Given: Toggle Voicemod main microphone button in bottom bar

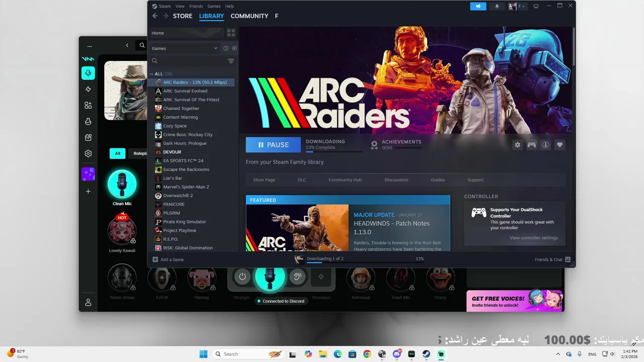Looking at the screenshot, I should pos(270,277).
